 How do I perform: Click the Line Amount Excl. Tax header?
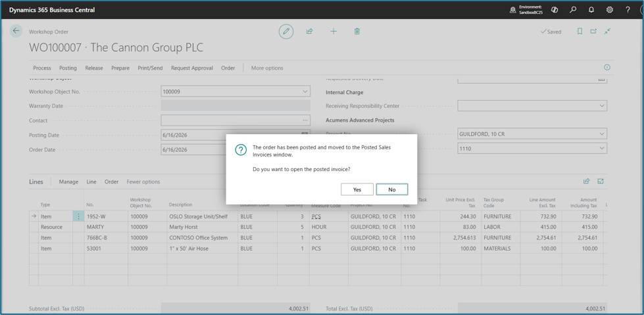(542, 202)
